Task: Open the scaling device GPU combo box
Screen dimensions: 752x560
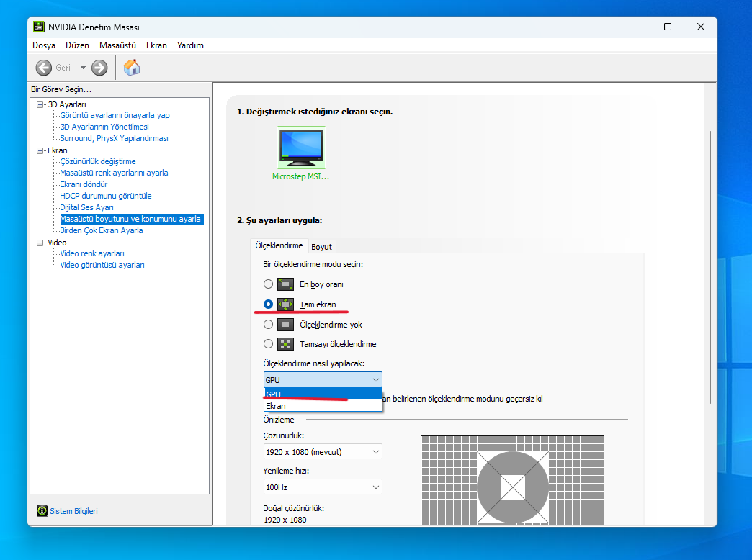Action: 323,380
